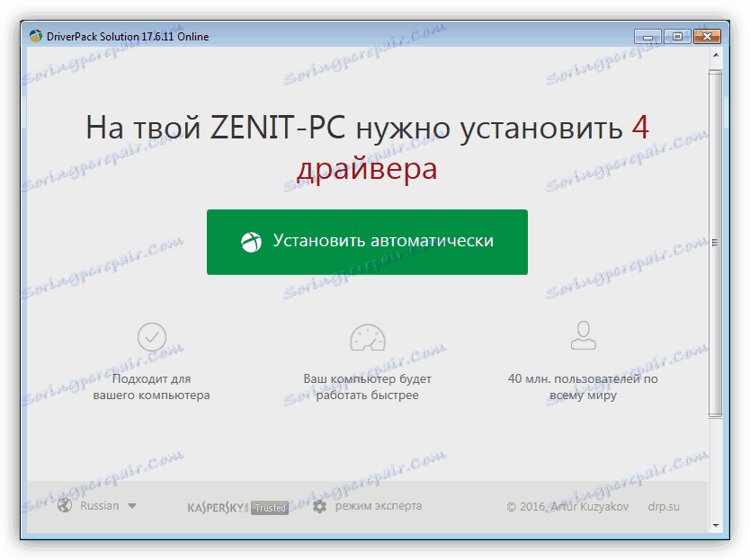Click the language globe icon
The height and width of the screenshot is (560, 750).
point(63,505)
